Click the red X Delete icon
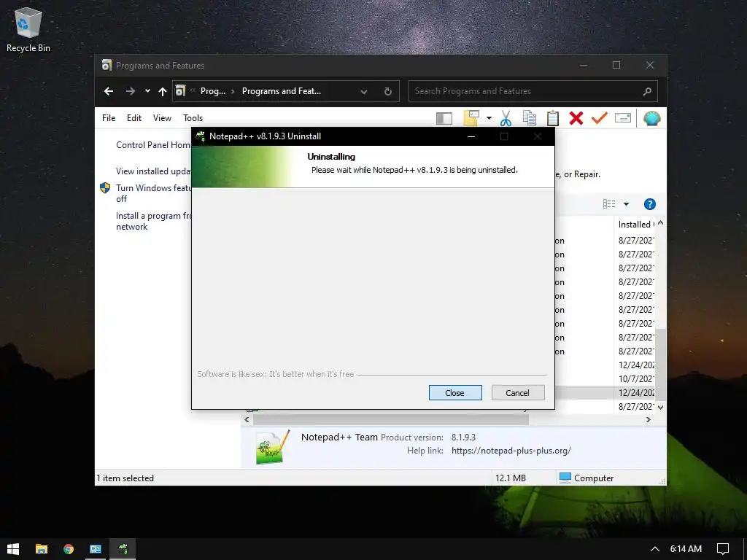 pos(576,118)
